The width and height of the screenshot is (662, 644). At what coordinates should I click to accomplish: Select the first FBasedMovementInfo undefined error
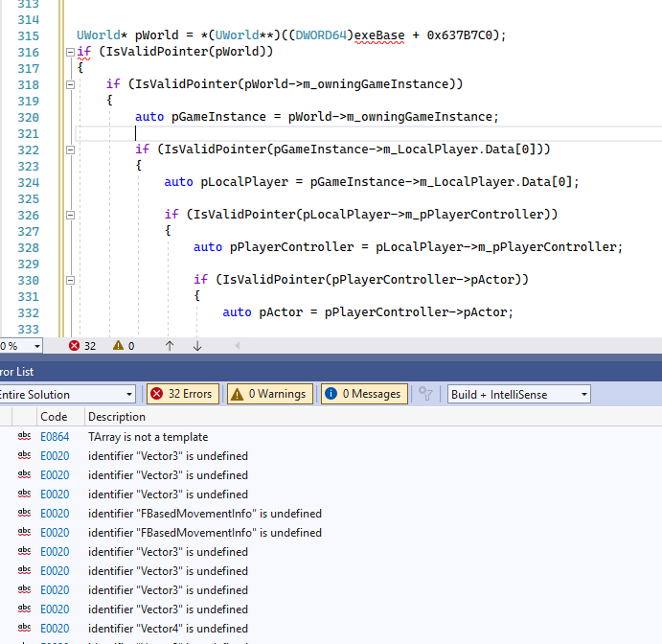pyautogui.click(x=205, y=514)
